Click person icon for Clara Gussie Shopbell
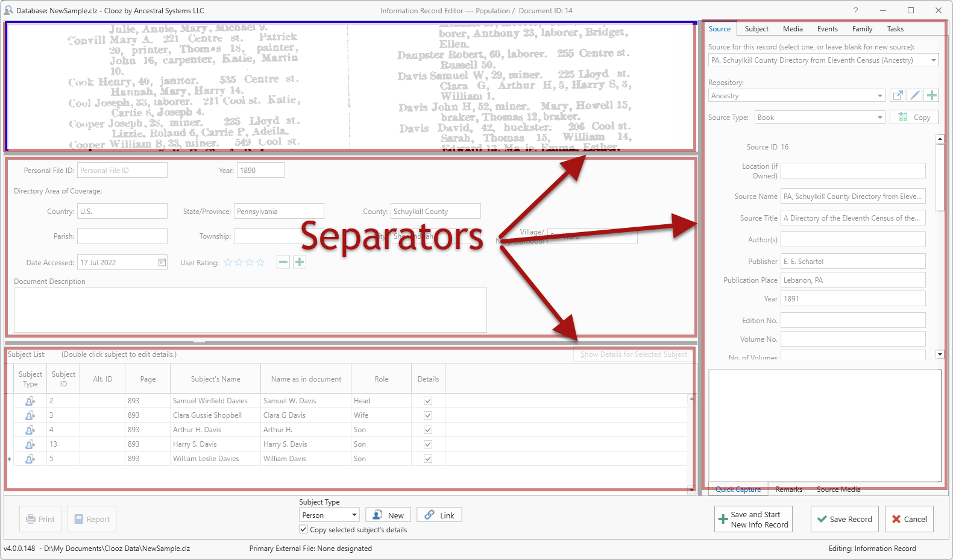Image resolution: width=953 pixels, height=560 pixels. pos(30,415)
